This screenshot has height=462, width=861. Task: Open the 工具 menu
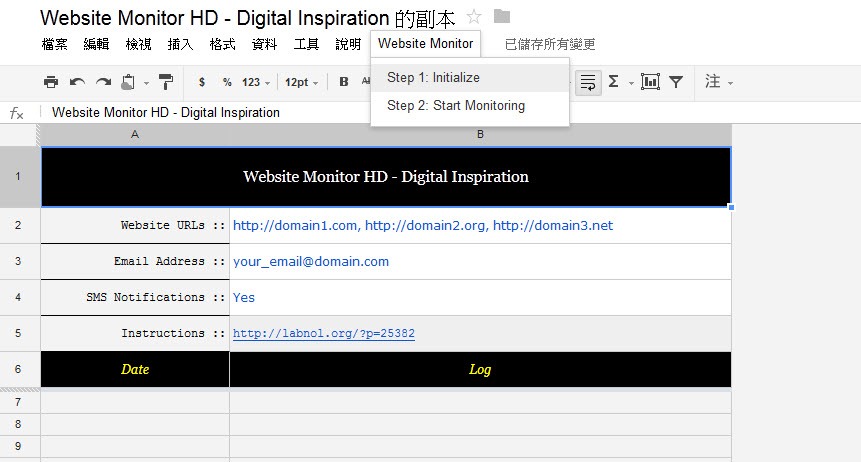pos(306,44)
